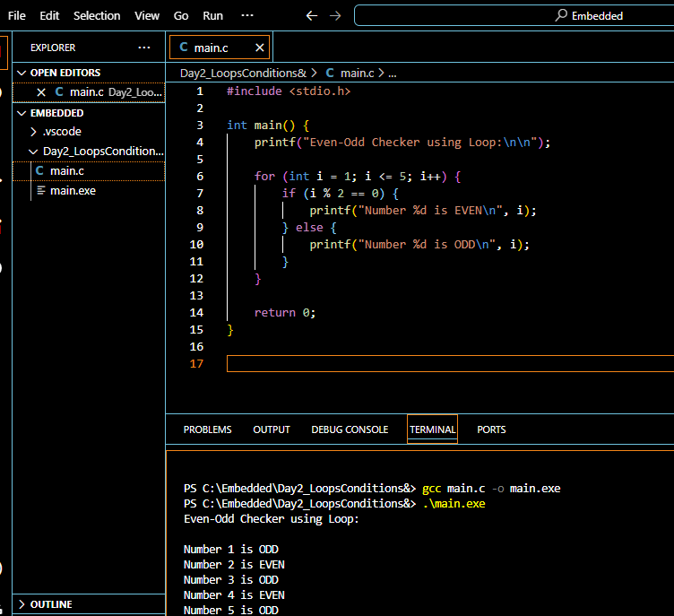Switch to the OUTPUT panel tab
Image resolution: width=674 pixels, height=616 pixels.
tap(272, 429)
